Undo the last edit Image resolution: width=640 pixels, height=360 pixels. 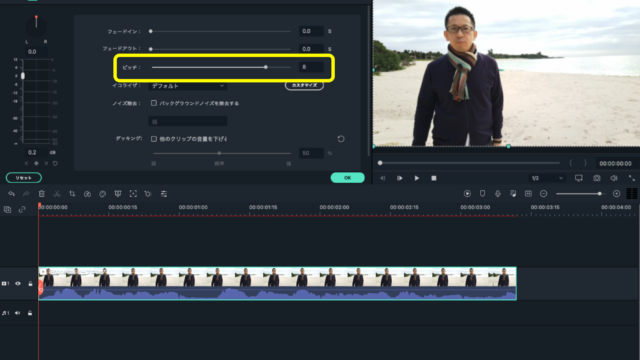tap(11, 194)
